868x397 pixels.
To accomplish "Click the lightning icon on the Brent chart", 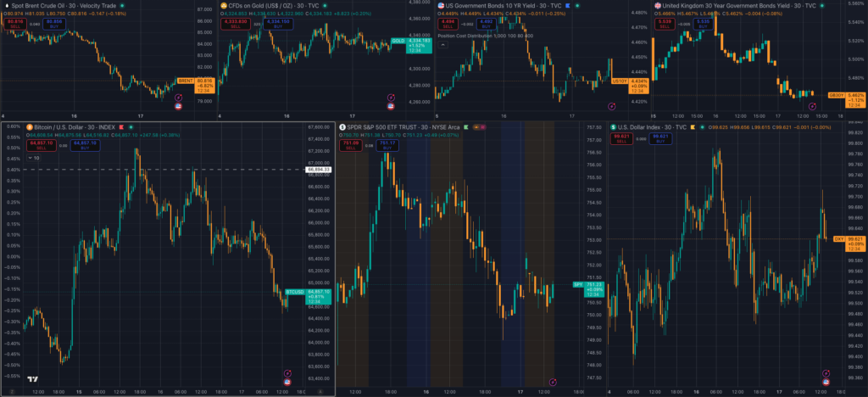I will pos(178,98).
